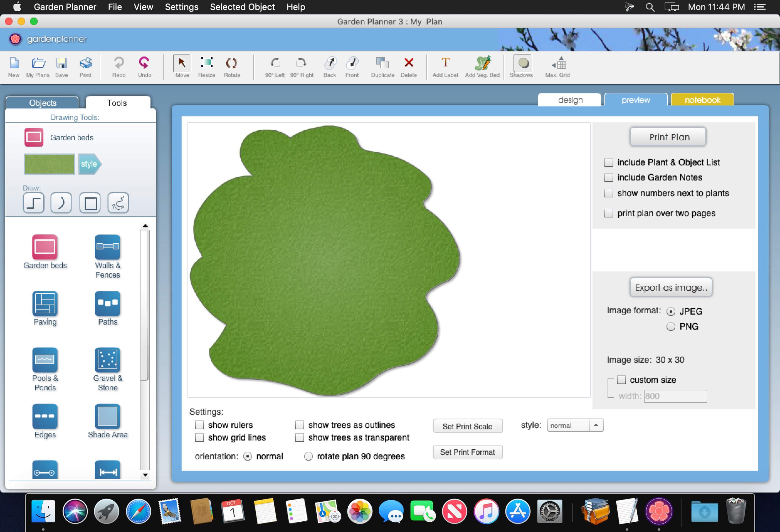This screenshot has width=780, height=532.
Task: Select the freehand draw shape icon
Action: pos(118,203)
